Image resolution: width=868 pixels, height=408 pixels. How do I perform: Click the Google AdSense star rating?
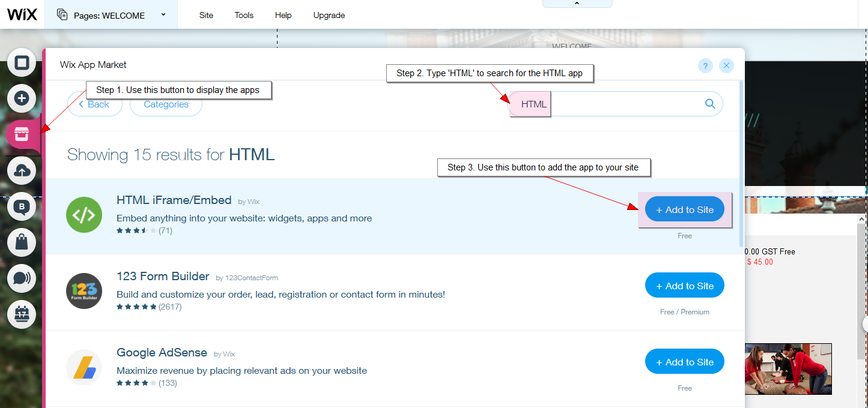137,383
